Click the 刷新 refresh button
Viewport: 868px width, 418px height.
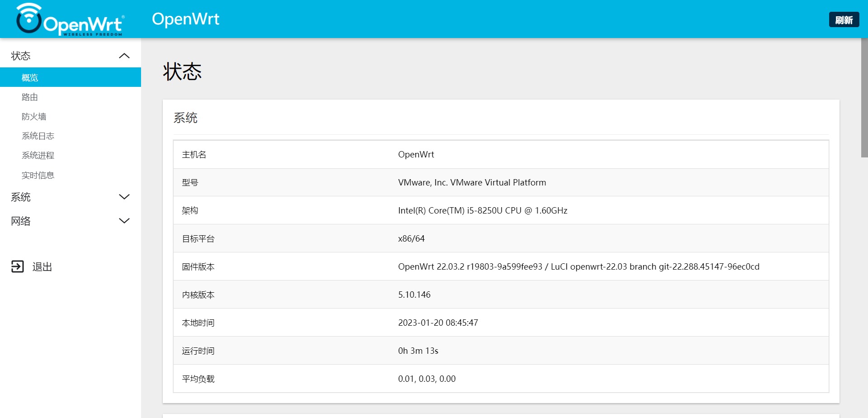pyautogui.click(x=844, y=20)
